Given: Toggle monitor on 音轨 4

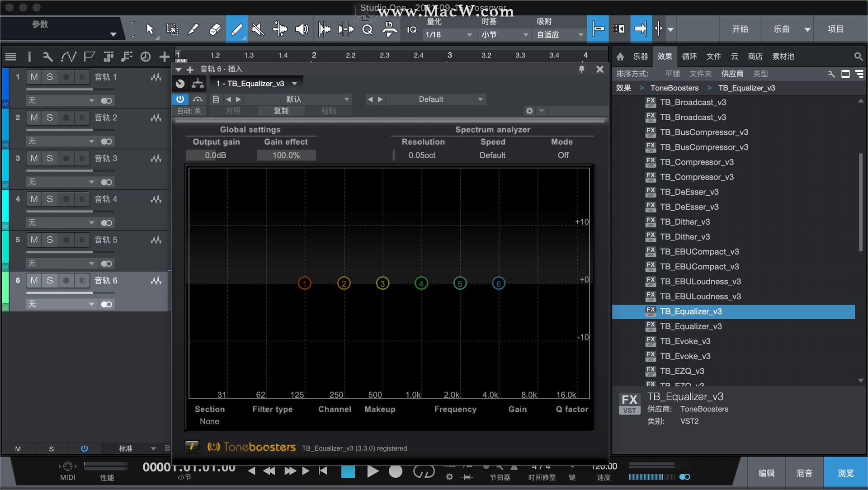Looking at the screenshot, I should 82,199.
